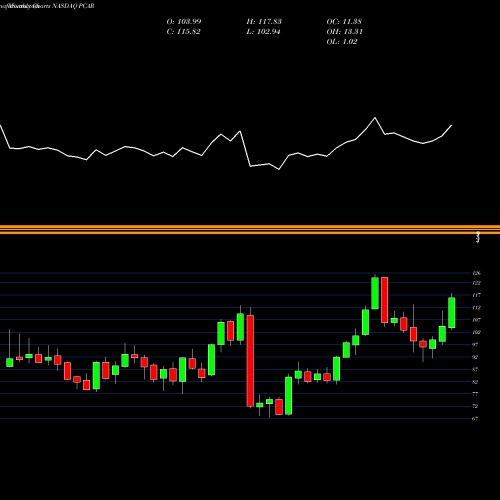Click the price axis label '97'
The height and width of the screenshot is (500, 500).
pos(475,344)
